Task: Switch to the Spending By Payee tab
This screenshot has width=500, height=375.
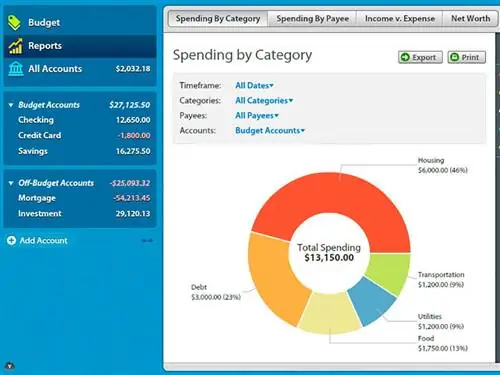Action: coord(312,19)
